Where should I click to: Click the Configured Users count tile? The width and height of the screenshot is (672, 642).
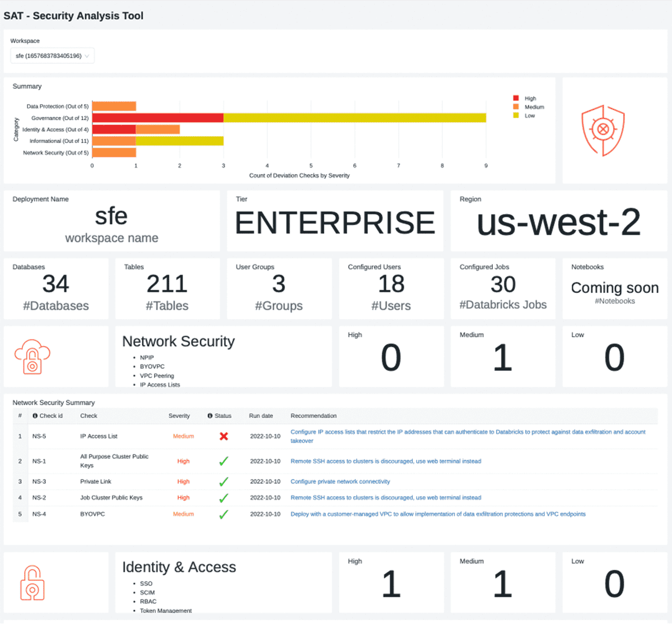pos(391,289)
